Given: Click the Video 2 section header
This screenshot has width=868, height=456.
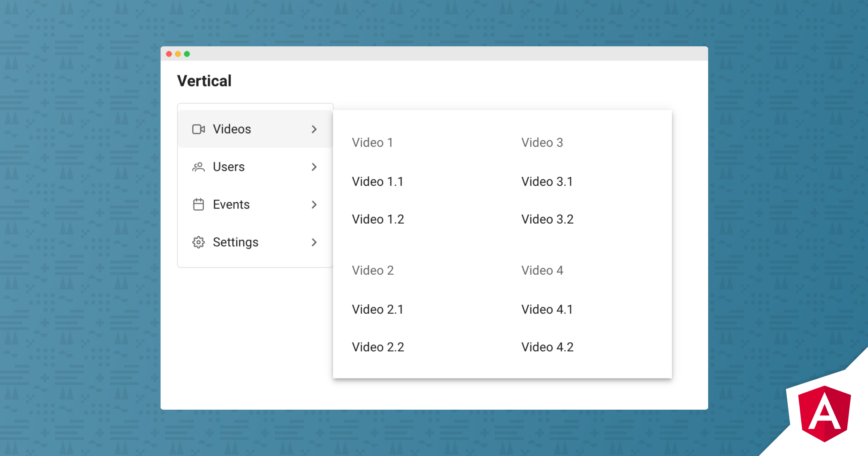Looking at the screenshot, I should [x=373, y=270].
